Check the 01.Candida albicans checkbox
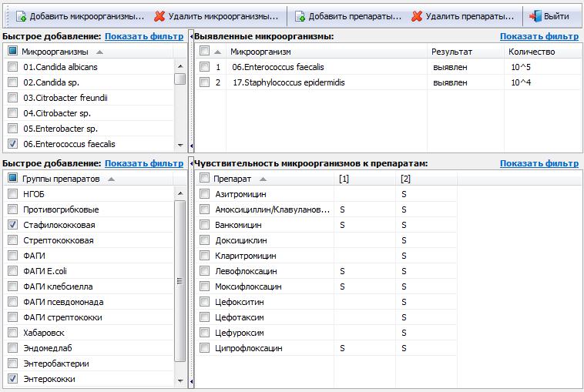Viewport: 584px width, 392px height. coord(12,67)
